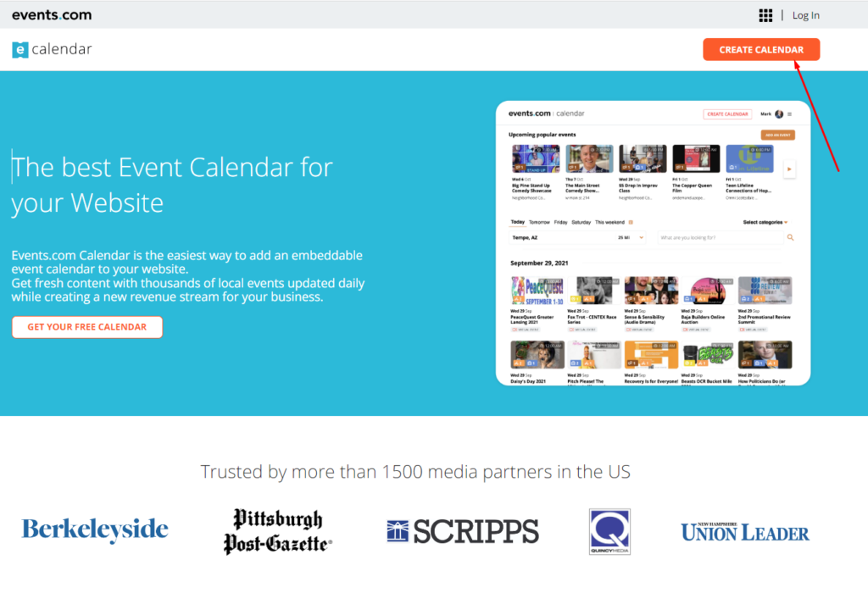Click the Pittsburgh Post-Gazette logo
This screenshot has height=593, width=868.
tap(277, 531)
